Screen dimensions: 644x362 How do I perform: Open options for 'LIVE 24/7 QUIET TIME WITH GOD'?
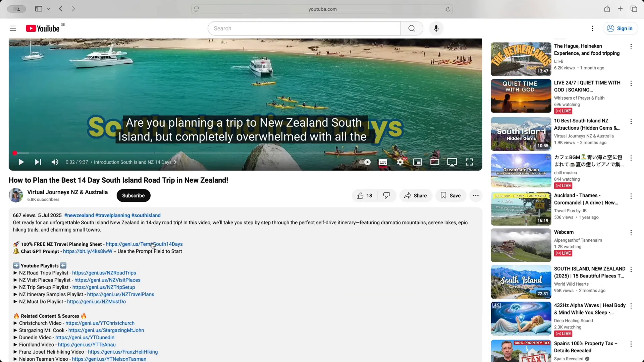(631, 83)
